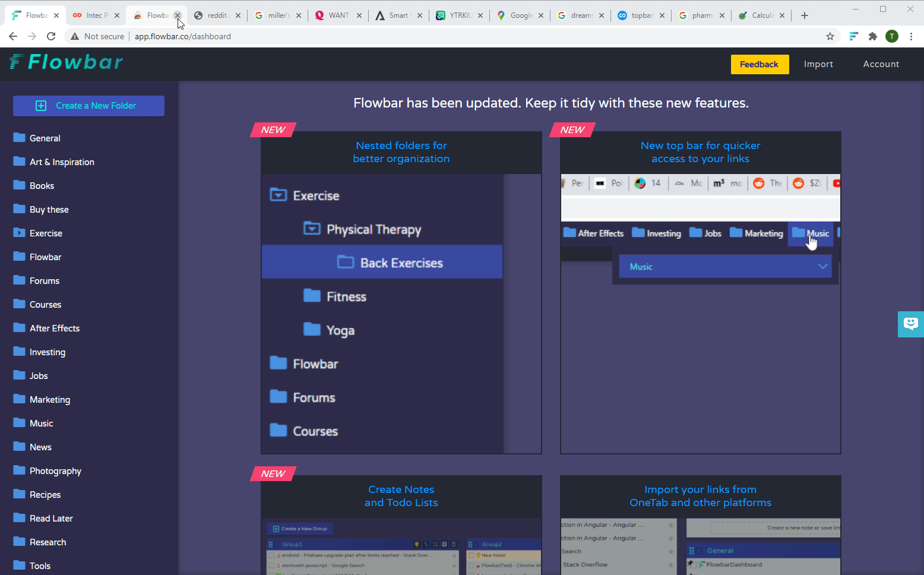
Task: Click the Not secure warning icon
Action: coord(75,36)
